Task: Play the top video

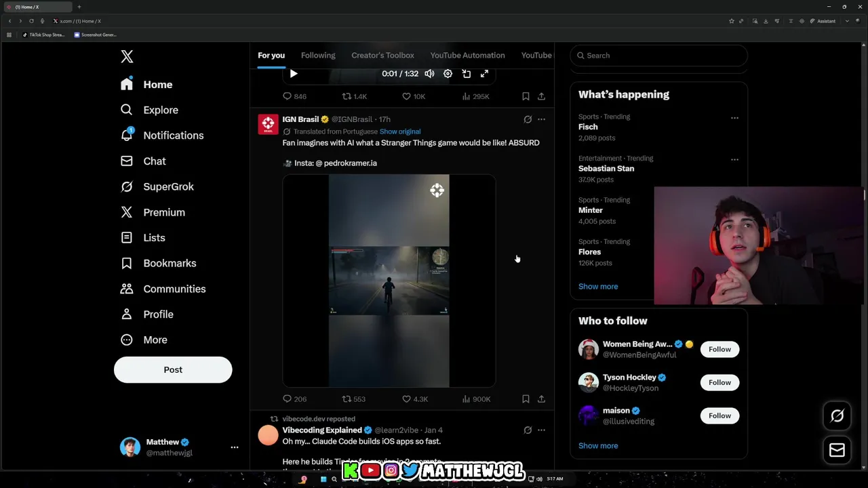Action: point(294,74)
